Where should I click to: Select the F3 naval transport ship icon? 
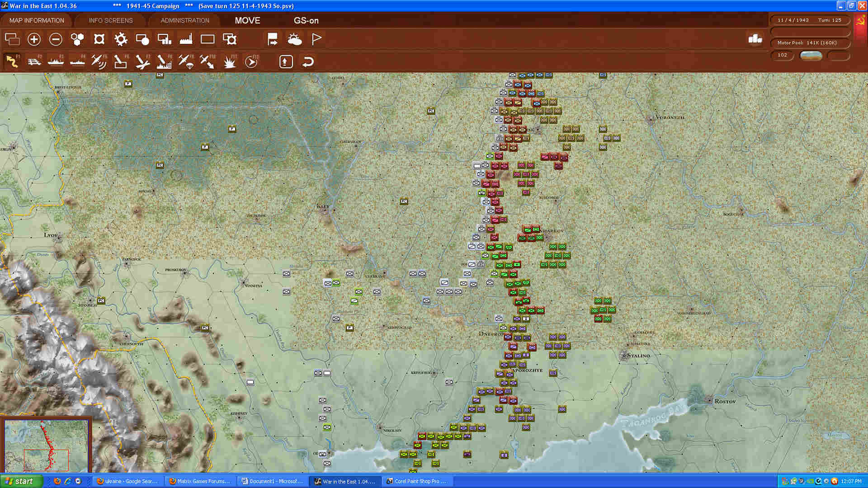click(x=56, y=61)
